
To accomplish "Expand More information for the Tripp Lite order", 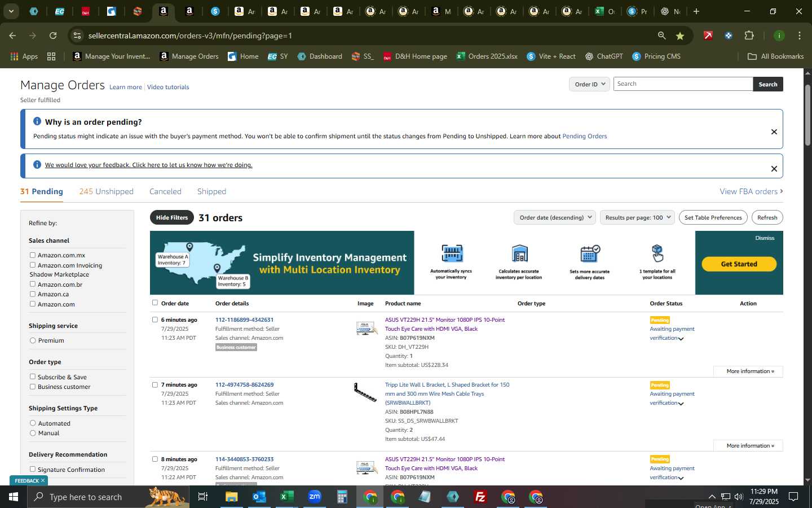I will click(749, 445).
